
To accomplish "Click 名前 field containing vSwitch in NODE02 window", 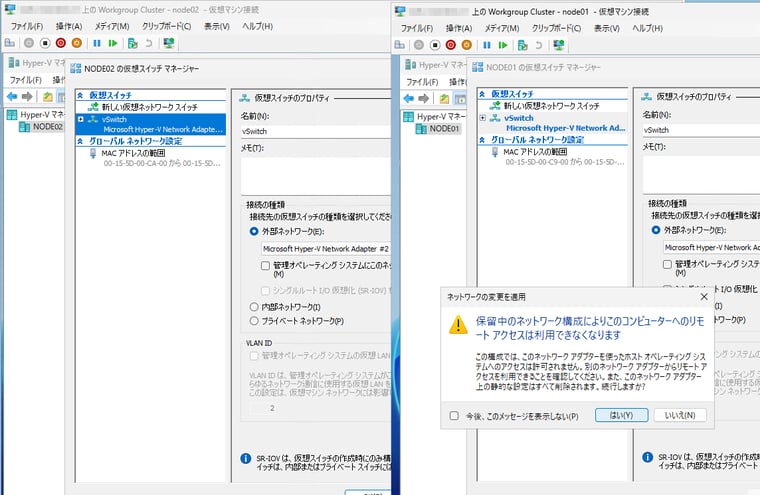I will click(x=316, y=131).
